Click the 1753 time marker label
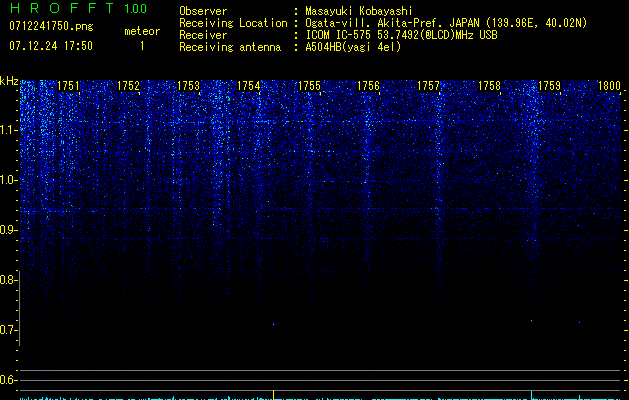 (x=189, y=86)
